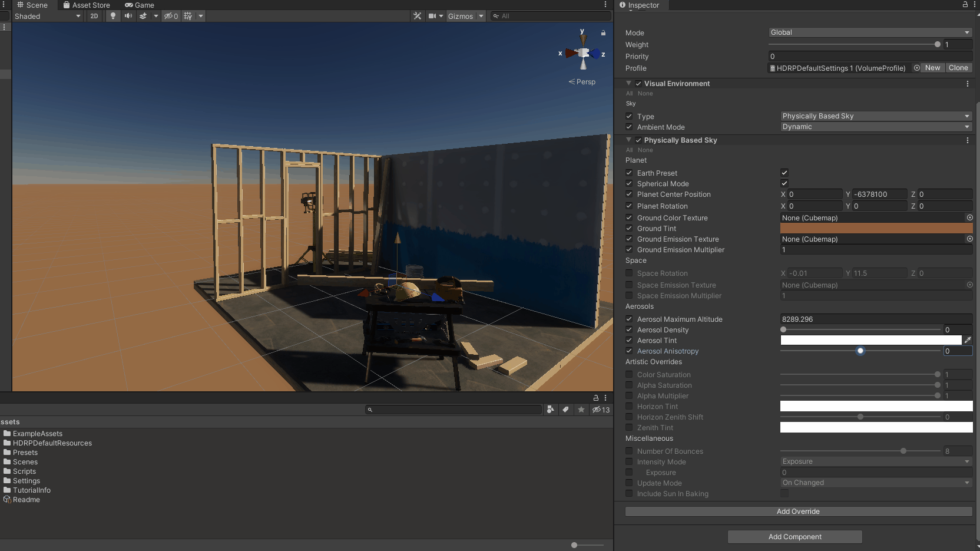
Task: Click the Gizmos button
Action: (461, 16)
